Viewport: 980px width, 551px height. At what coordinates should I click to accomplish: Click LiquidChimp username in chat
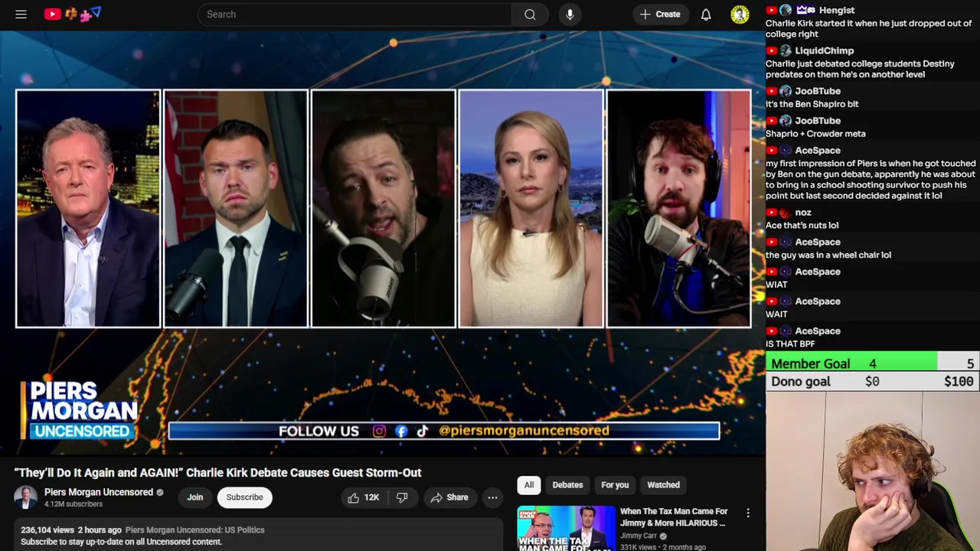coord(824,51)
